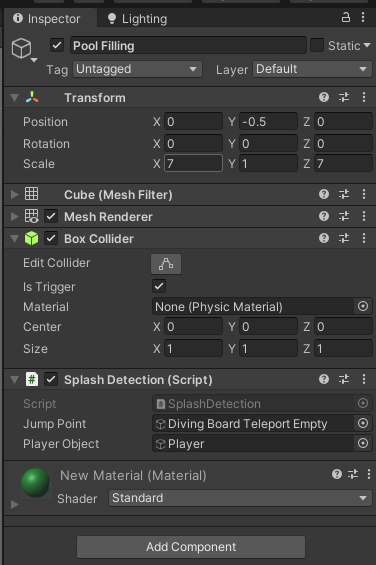The image size is (376, 565).
Task: Select the Inspector tab
Action: click(x=47, y=18)
